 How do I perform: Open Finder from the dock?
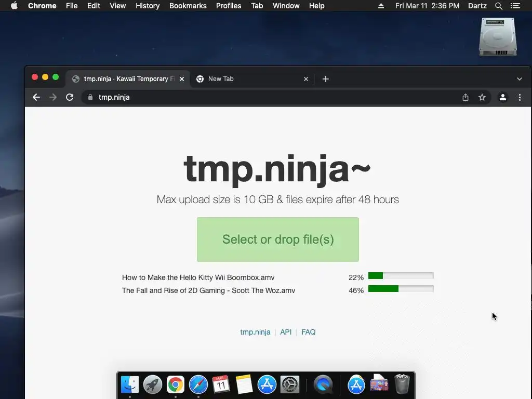tap(130, 384)
